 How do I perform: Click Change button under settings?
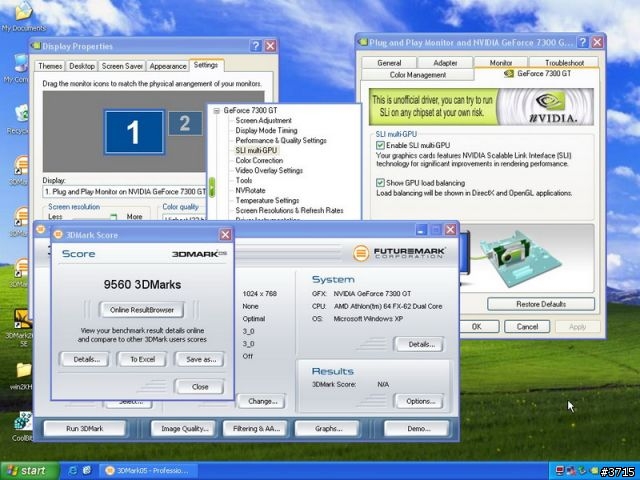pos(262,401)
